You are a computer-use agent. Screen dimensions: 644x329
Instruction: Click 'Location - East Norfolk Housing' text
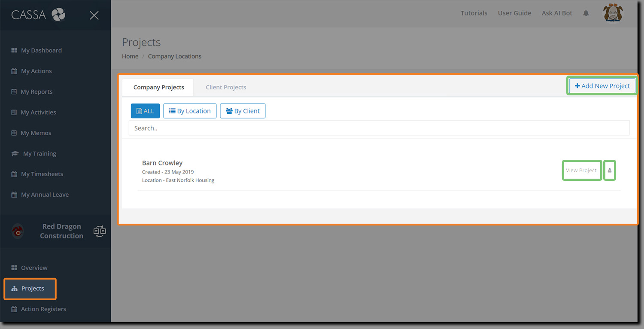pyautogui.click(x=178, y=180)
